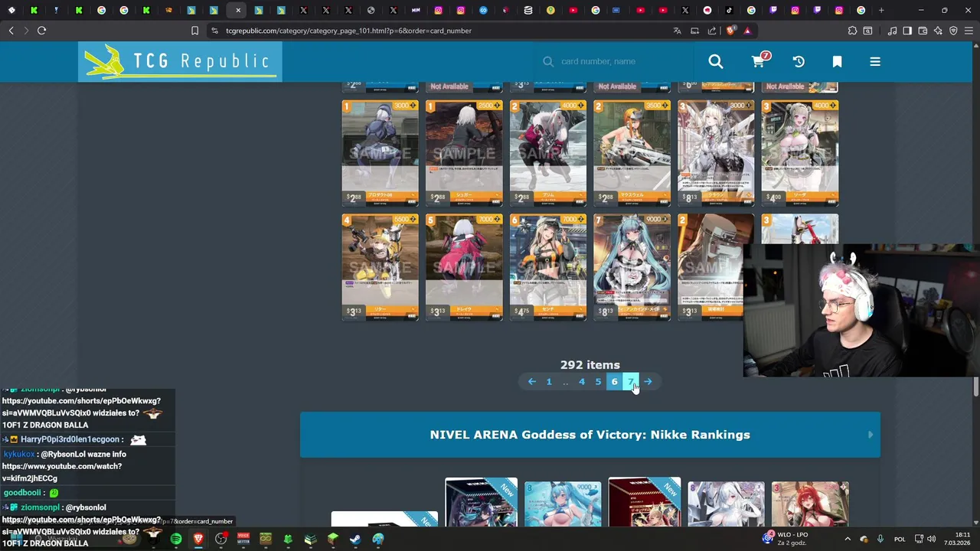Open the Brave Shields lion icon
The height and width of the screenshot is (551, 980).
point(730,31)
